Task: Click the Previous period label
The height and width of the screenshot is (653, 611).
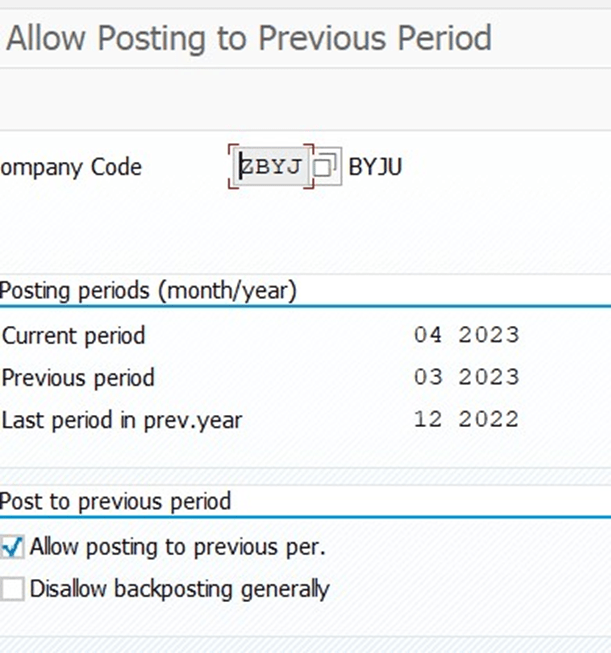Action: 79,378
